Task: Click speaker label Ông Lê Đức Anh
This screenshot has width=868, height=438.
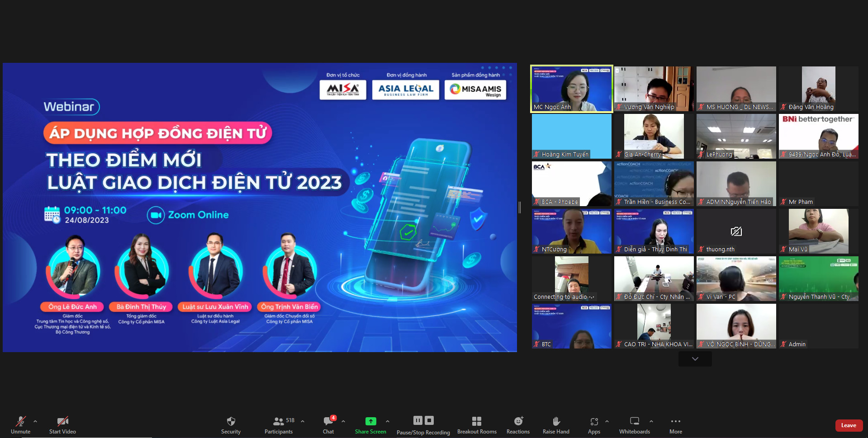Action: click(72, 306)
